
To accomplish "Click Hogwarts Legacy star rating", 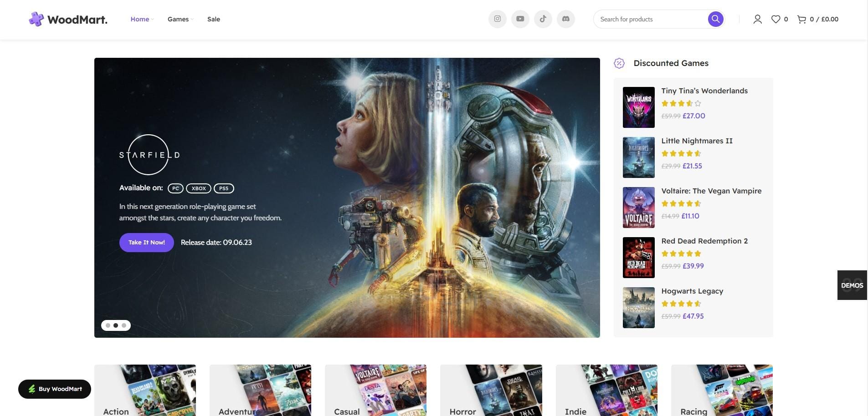I will 681,304.
